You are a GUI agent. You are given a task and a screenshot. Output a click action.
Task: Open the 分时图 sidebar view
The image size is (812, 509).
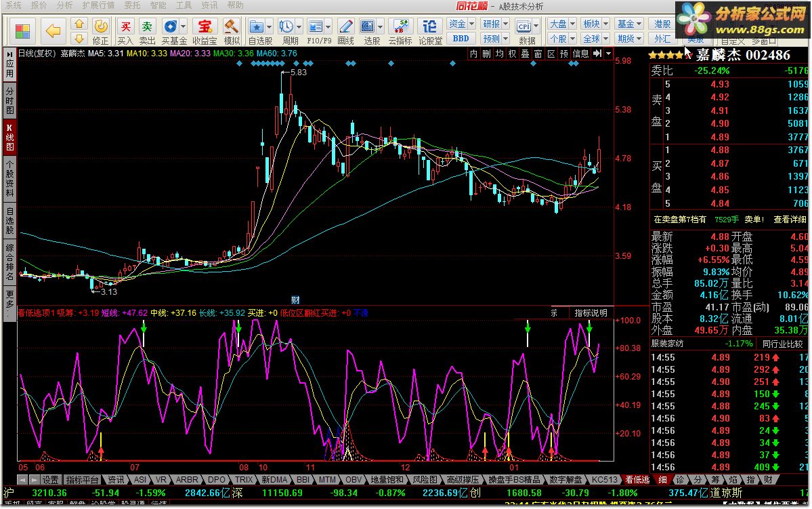tap(9, 100)
